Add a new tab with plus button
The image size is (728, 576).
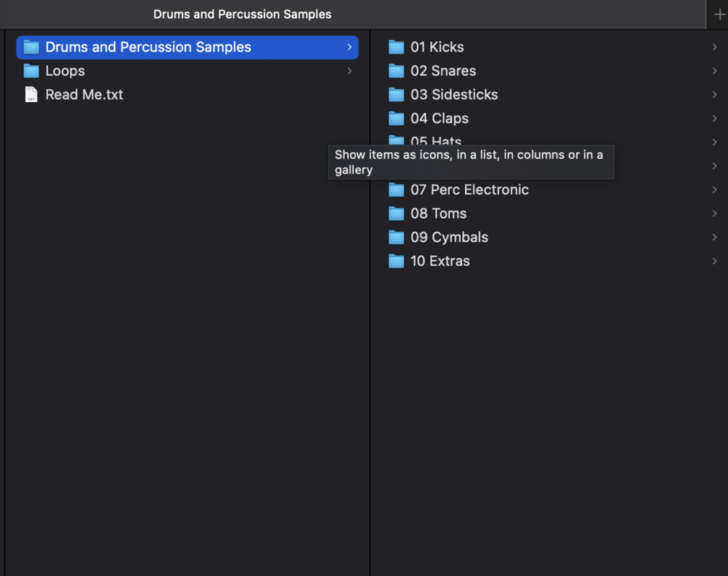point(719,14)
